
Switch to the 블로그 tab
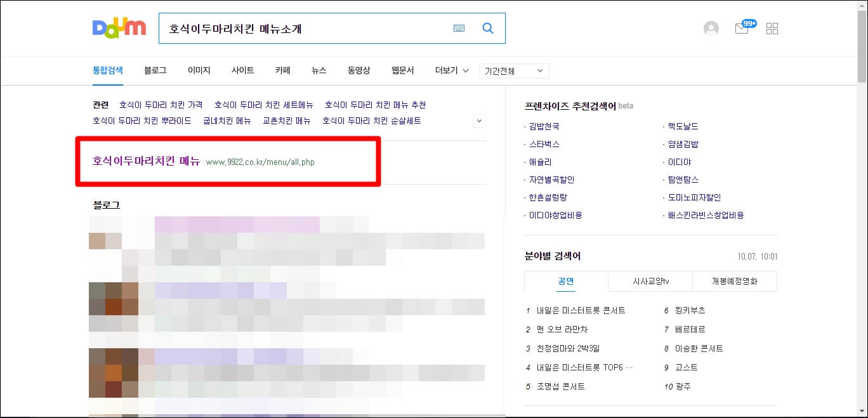click(x=155, y=70)
